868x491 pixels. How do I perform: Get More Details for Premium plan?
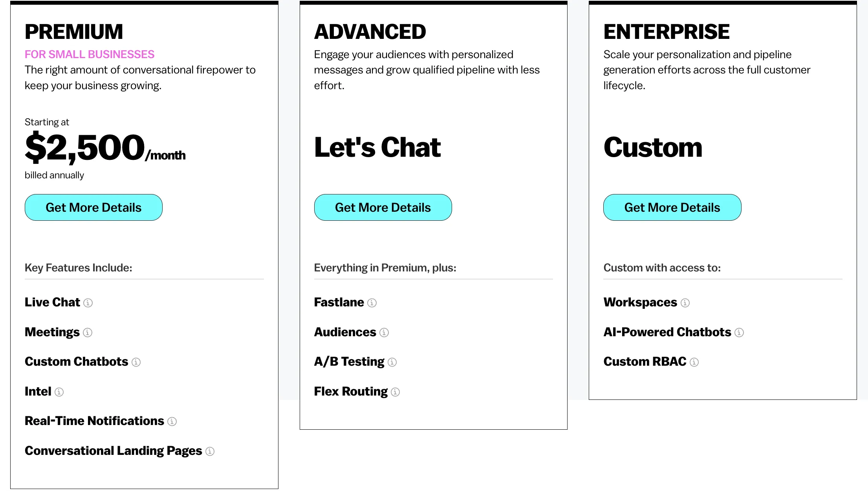click(93, 207)
